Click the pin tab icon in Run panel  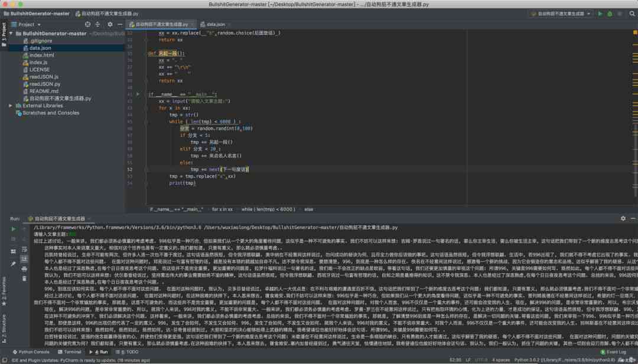point(14,264)
